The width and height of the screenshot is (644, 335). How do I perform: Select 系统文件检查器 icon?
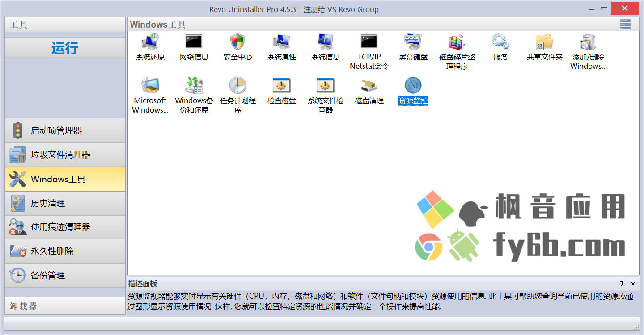pos(326,86)
